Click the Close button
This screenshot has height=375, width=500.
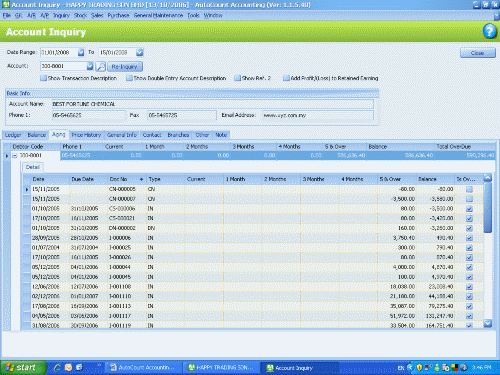click(x=477, y=53)
